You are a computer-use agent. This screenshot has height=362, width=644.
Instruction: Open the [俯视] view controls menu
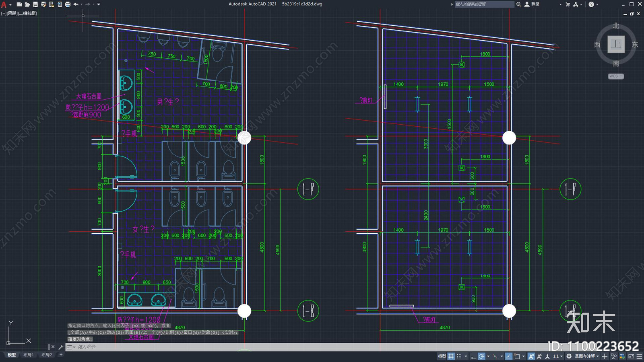(12, 13)
